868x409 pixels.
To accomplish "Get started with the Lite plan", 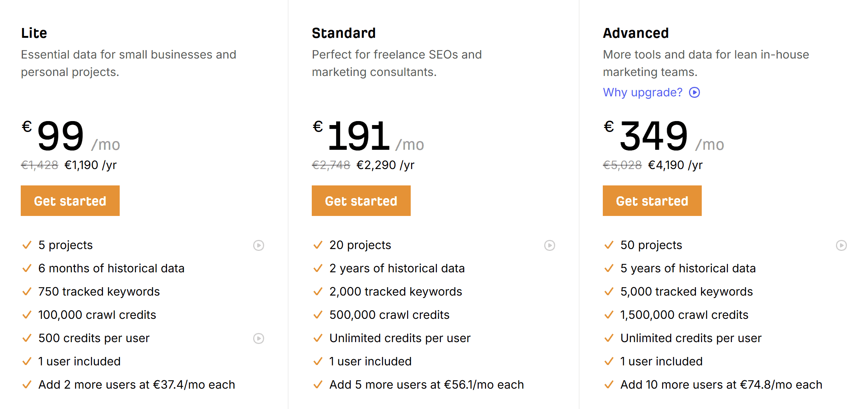I will coord(70,200).
